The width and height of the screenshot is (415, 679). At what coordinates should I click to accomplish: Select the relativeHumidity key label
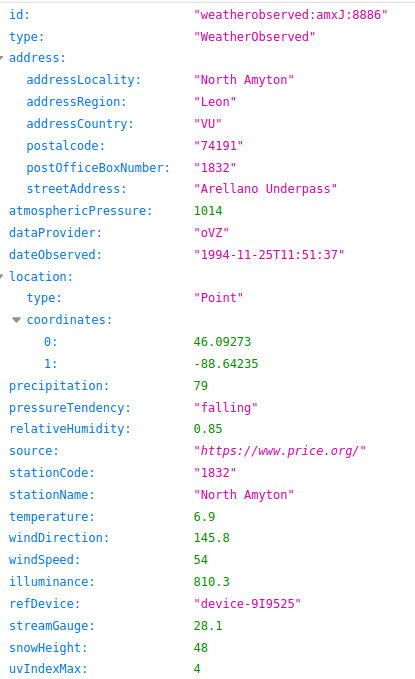(70, 429)
